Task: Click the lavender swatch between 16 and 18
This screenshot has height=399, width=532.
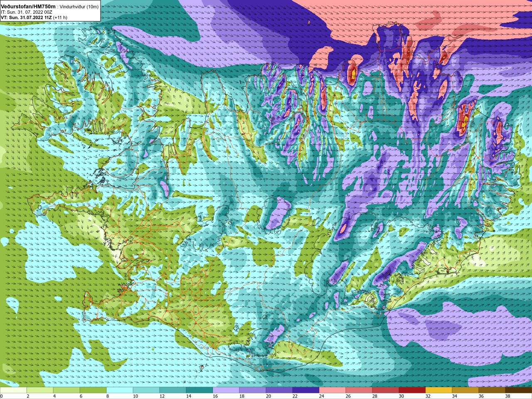Action: tap(226, 390)
